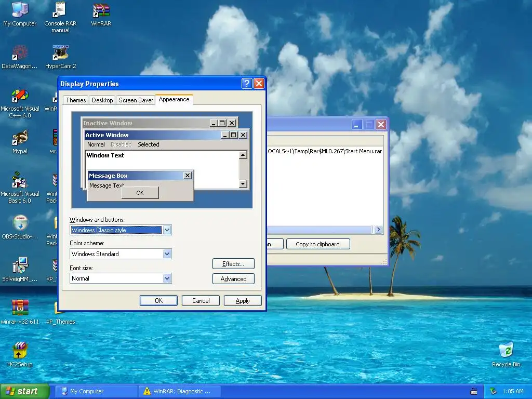Click the Effects... button
This screenshot has height=399, width=532.
233,264
